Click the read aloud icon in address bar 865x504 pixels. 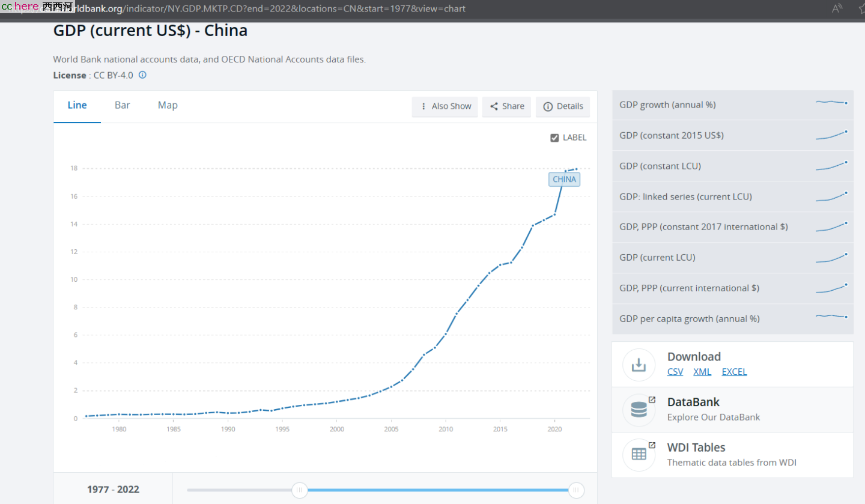pyautogui.click(x=837, y=8)
